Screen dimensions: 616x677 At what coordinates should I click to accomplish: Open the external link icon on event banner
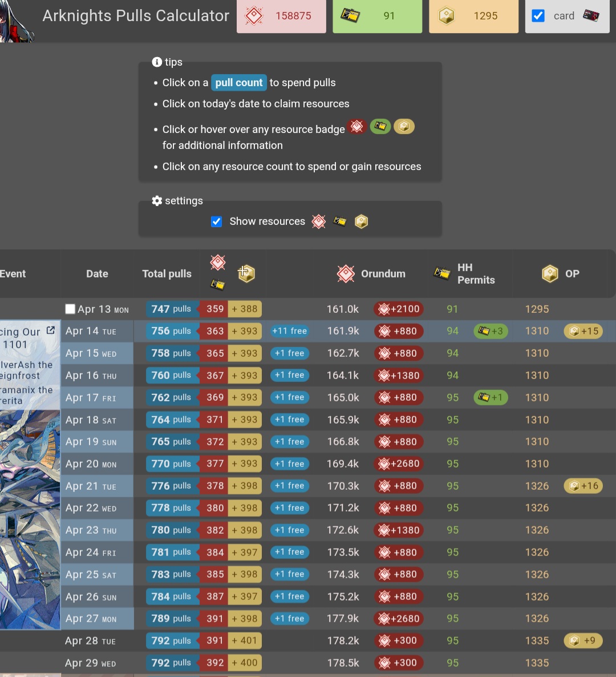(50, 331)
